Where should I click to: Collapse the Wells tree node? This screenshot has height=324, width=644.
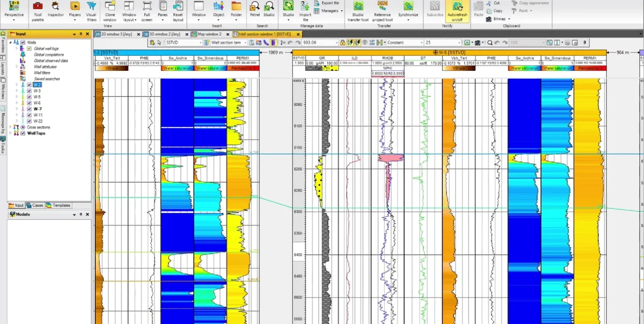click(x=11, y=42)
